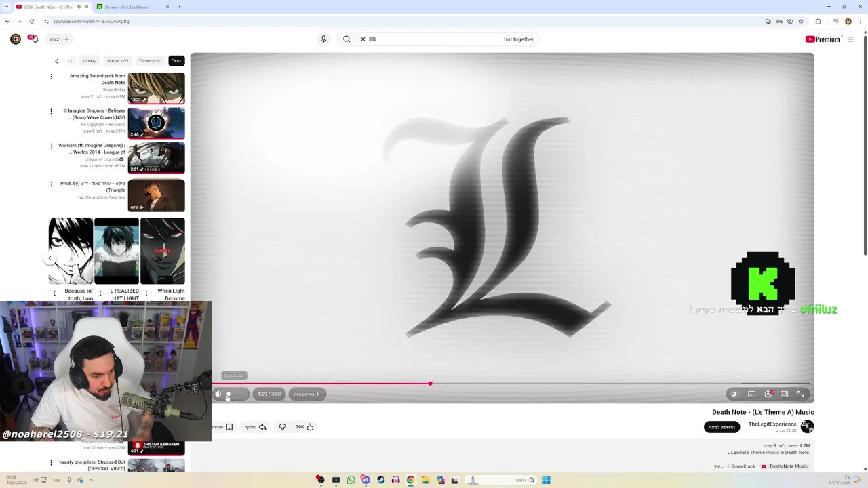Show previous shorts with the carousel arrow

[x=50, y=258]
